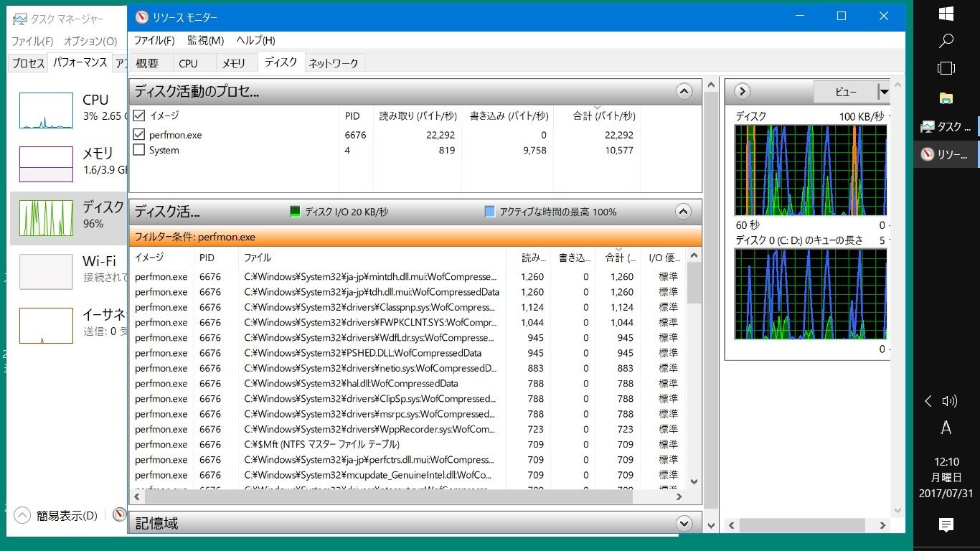Click the Disk 0 queue length graph
Screen dimensions: 980x551
[x=811, y=294]
